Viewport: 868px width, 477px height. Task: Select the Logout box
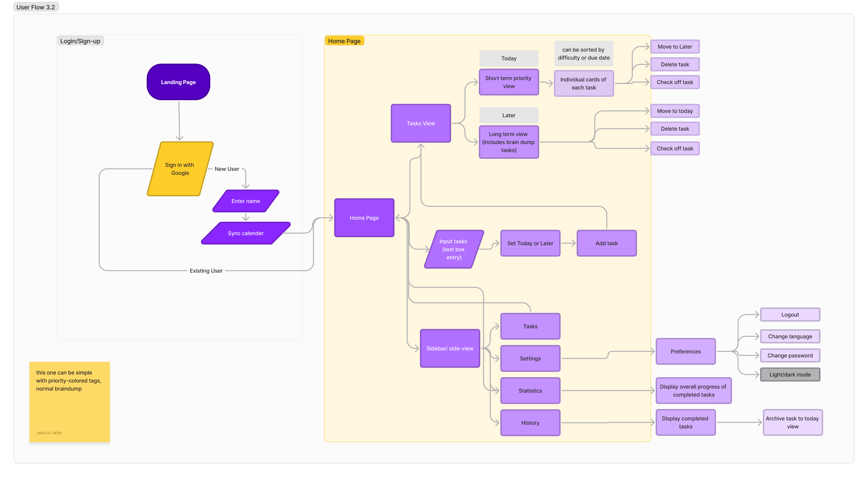tap(790, 315)
